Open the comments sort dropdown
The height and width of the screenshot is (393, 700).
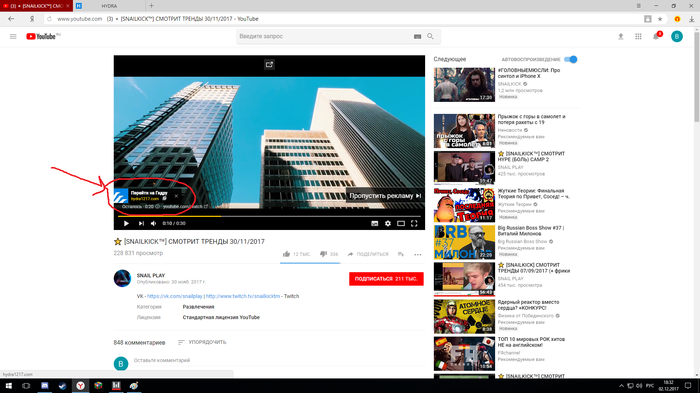coord(202,342)
